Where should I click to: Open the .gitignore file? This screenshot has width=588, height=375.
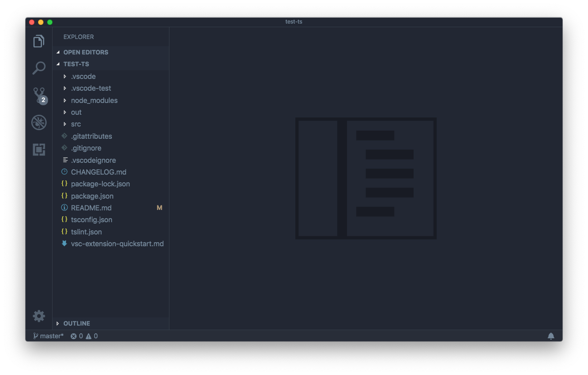pos(111,148)
